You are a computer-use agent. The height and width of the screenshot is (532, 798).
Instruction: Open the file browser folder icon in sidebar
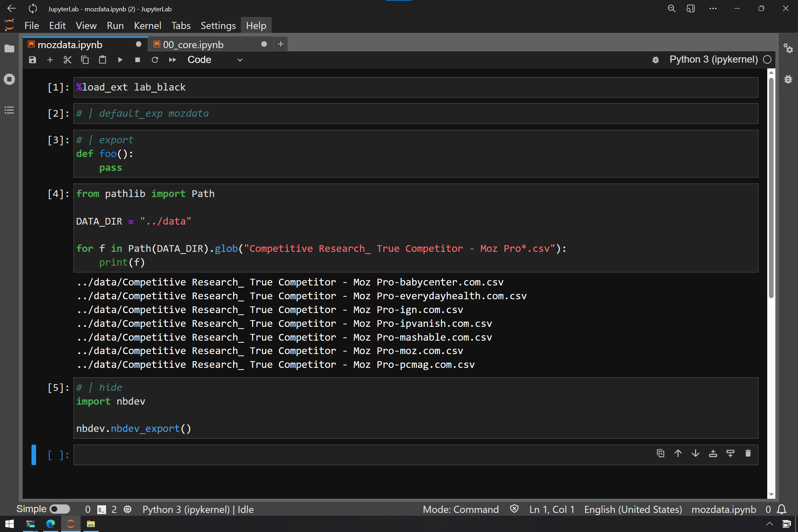point(10,48)
